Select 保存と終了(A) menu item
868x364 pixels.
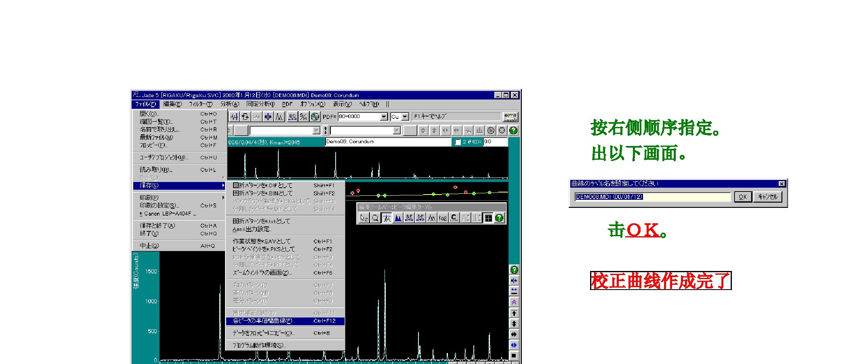(x=179, y=226)
